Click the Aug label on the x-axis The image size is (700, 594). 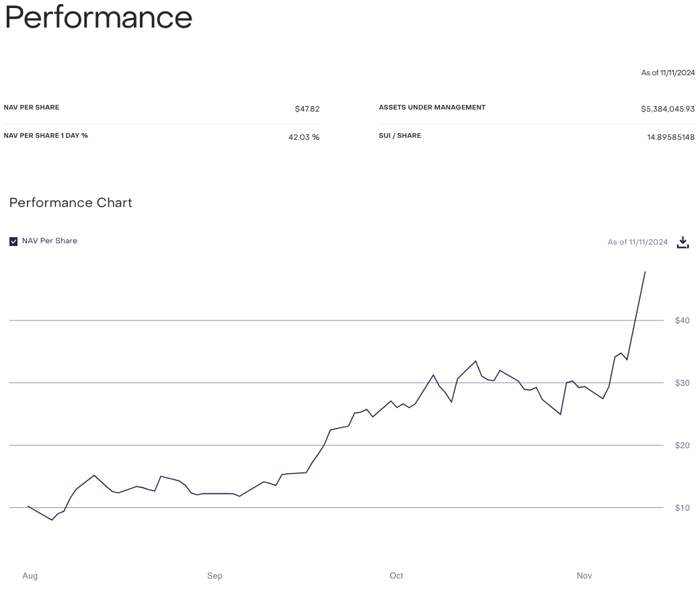tap(30, 576)
